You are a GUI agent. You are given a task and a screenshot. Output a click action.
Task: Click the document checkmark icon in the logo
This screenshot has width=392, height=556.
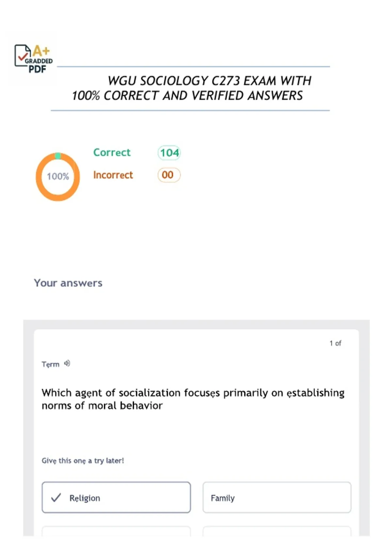22,56
